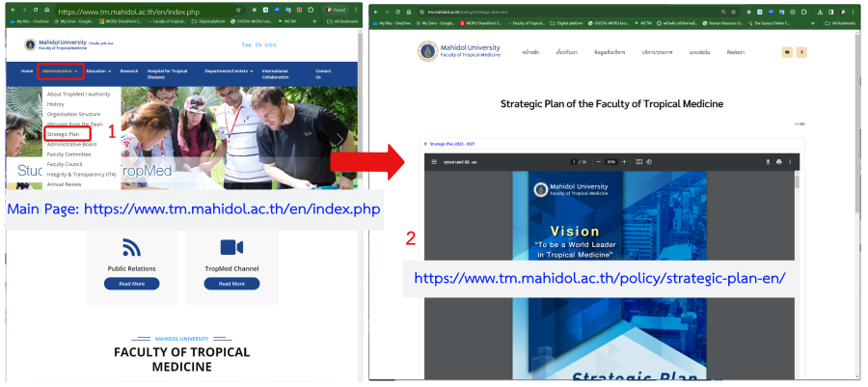
Task: Open Chrome kebab menu in right browser
Action: click(854, 12)
